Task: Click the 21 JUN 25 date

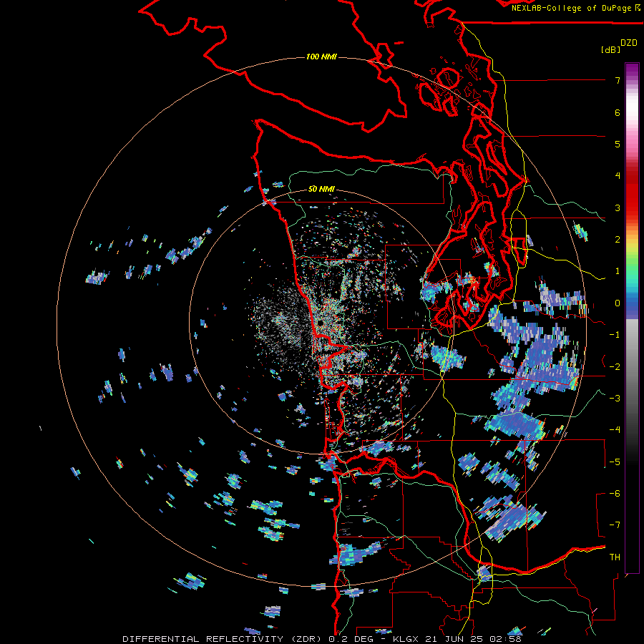Action: [x=454, y=639]
